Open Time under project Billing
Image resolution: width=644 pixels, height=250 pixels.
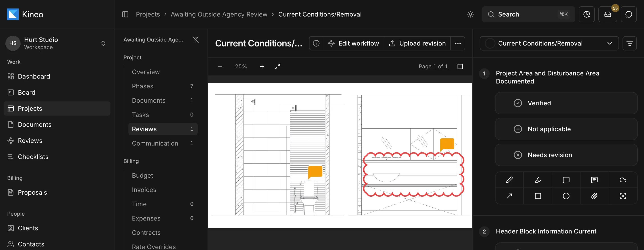pos(163,204)
